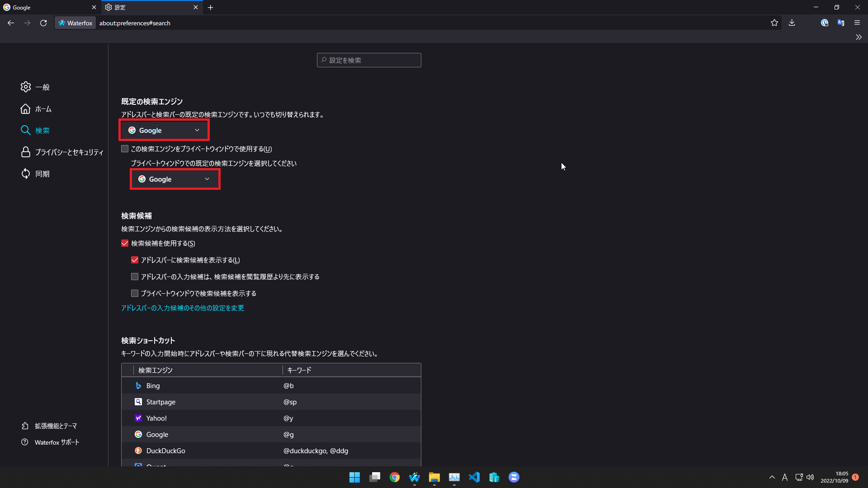This screenshot has height=488, width=868.
Task: Click the 検索エンジン column header
Action: click(x=208, y=370)
